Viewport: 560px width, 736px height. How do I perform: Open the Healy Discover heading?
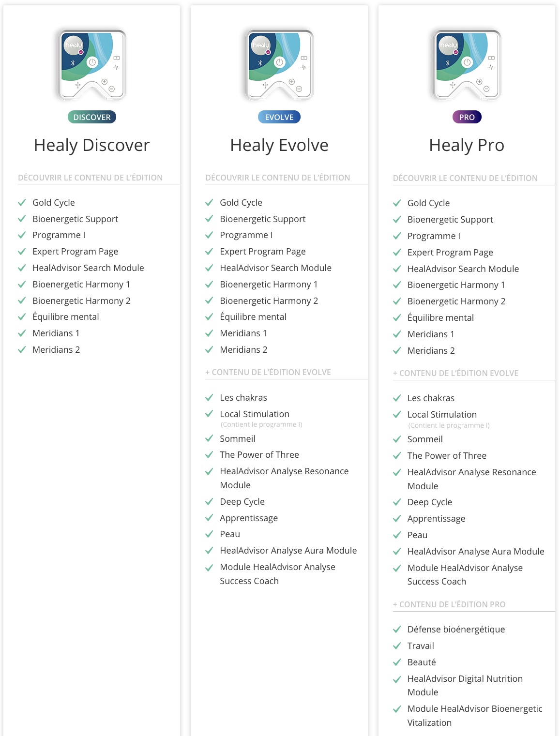[92, 145]
